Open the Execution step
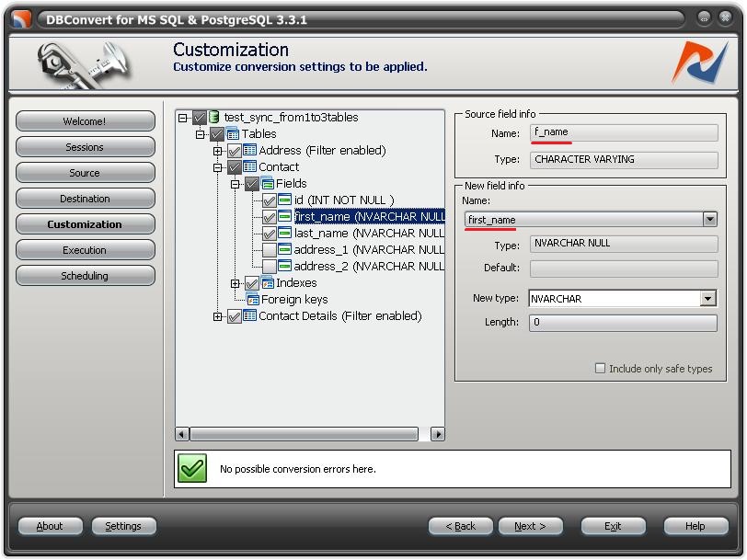747x560 pixels. pyautogui.click(x=85, y=249)
